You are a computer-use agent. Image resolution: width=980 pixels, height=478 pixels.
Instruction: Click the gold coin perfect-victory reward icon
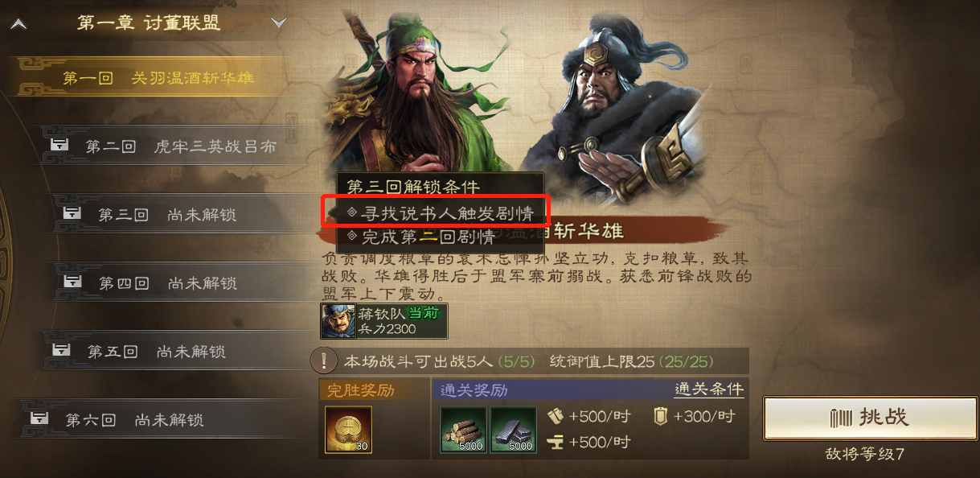(348, 430)
